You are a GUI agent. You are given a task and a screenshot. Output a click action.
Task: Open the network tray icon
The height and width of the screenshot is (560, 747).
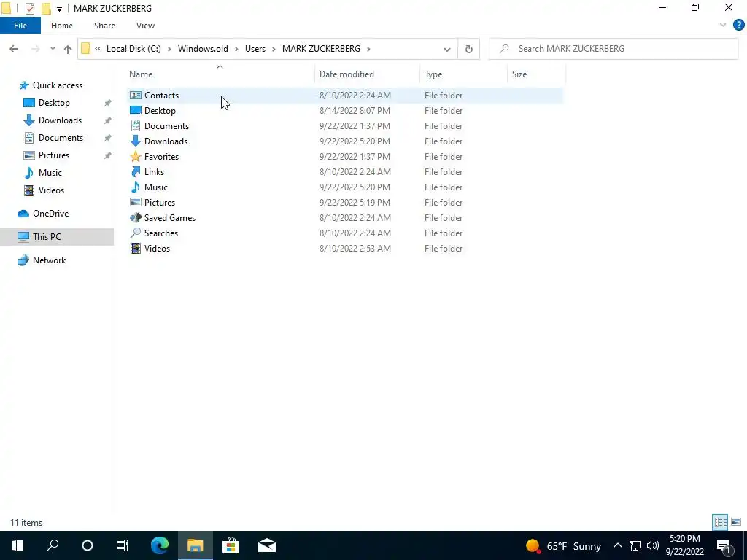tap(635, 545)
